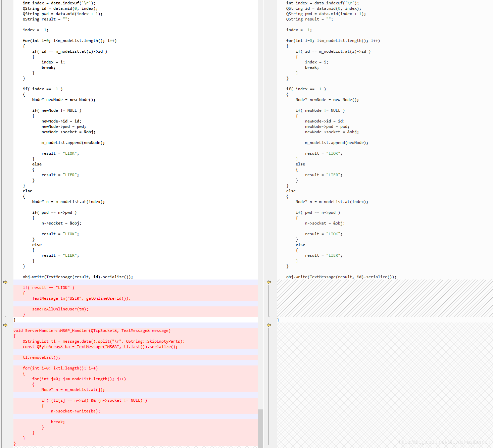Image resolution: width=493 pixels, height=448 pixels.
Task: Click 'index = i;' in the left pane
Action: pos(53,62)
